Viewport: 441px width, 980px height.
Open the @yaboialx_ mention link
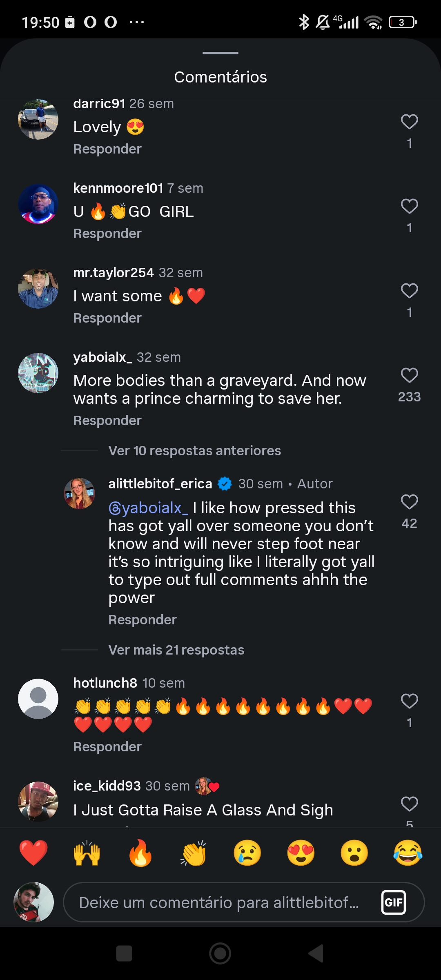(x=148, y=508)
